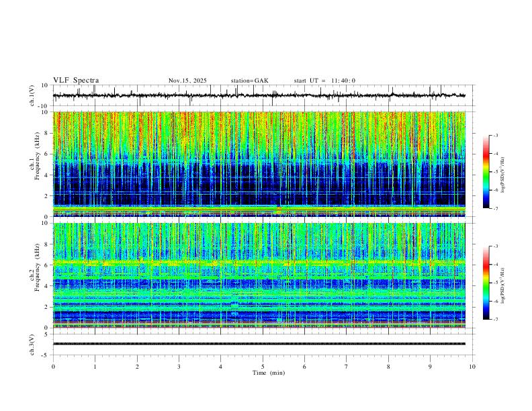Click the "ch.3(V)" axis label
Image resolution: width=532 pixels, height=411 pixels.
32,345
